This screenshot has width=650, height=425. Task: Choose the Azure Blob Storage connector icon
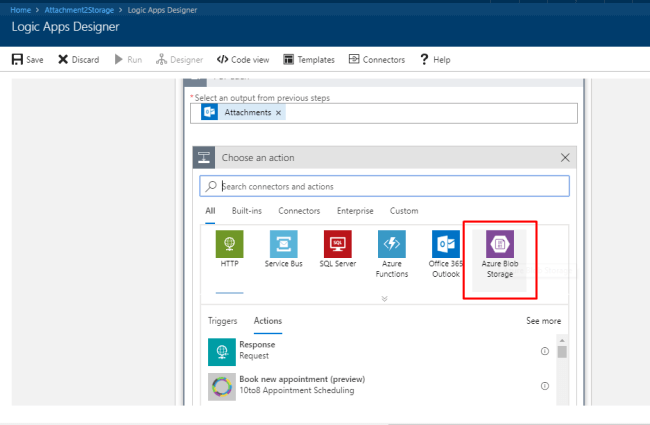500,244
